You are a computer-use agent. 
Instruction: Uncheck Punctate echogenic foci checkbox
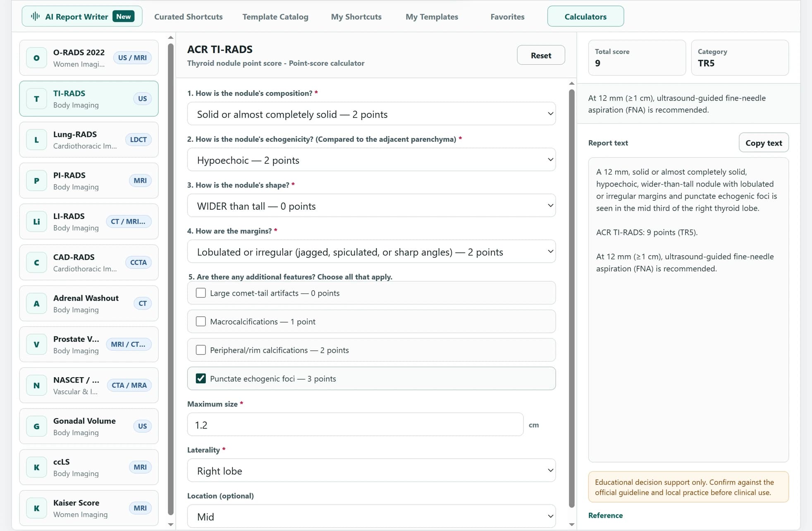point(201,378)
